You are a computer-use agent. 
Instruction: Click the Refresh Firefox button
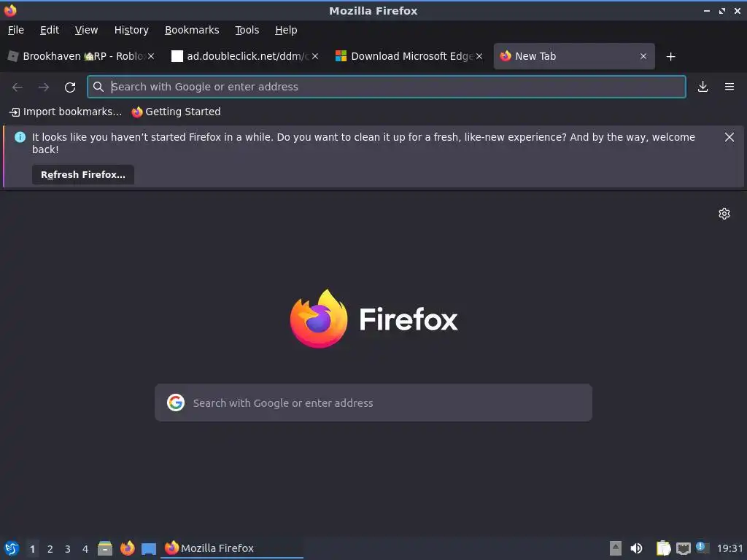click(x=83, y=175)
